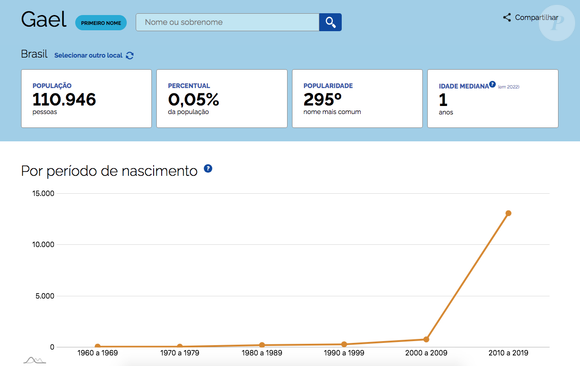Screen dimensions: 580x366
Task: Click the Popularidade value 295º
Action: tap(323, 100)
